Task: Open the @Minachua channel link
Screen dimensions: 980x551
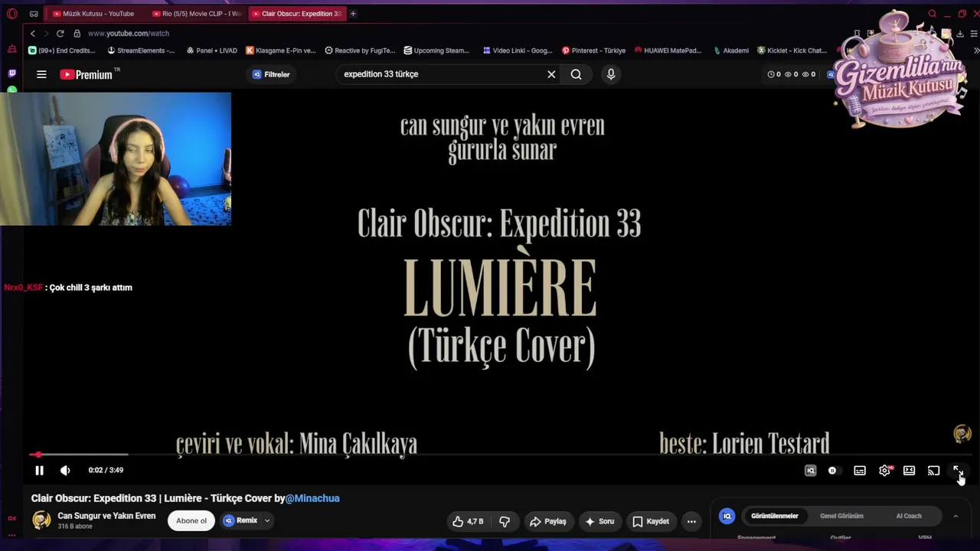Action: click(312, 498)
